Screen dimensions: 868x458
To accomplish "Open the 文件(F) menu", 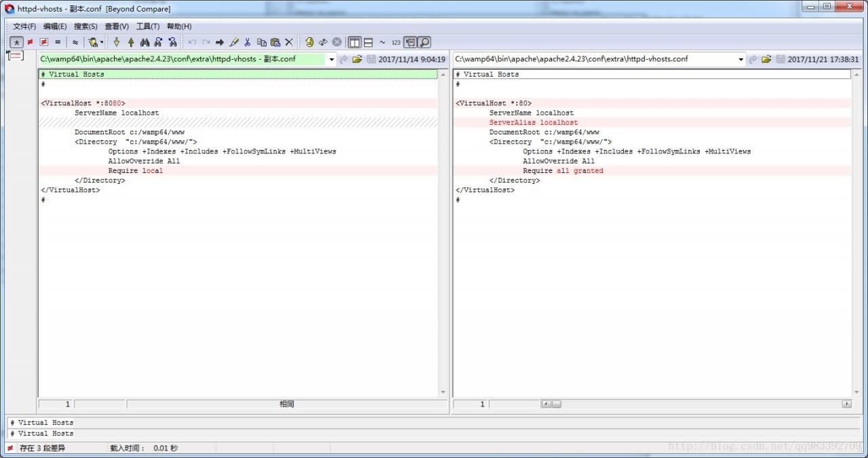I will [x=24, y=26].
